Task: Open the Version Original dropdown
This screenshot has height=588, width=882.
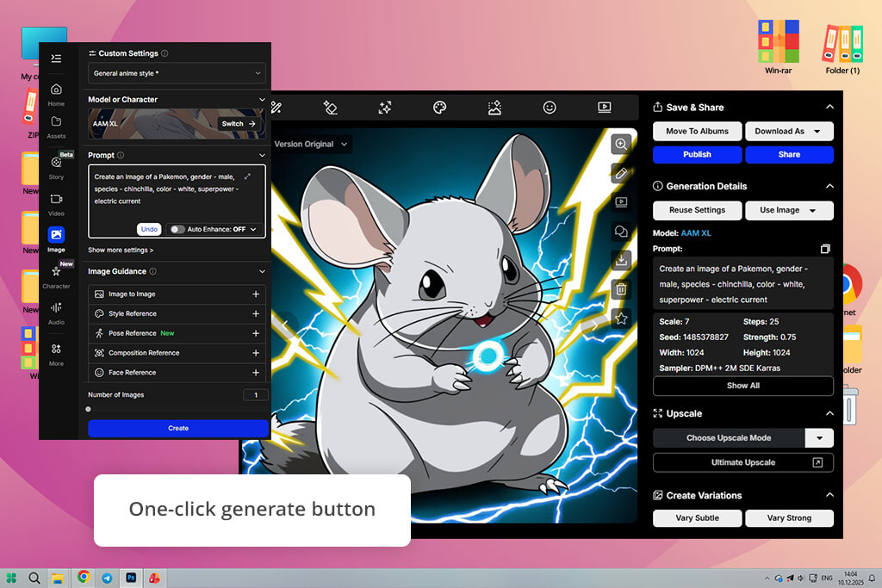Action: [311, 144]
